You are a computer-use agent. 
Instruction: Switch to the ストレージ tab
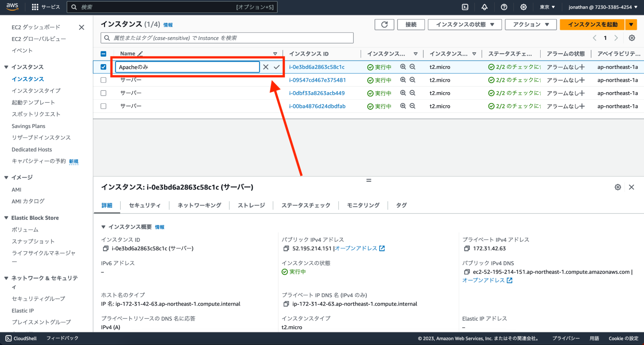point(251,205)
